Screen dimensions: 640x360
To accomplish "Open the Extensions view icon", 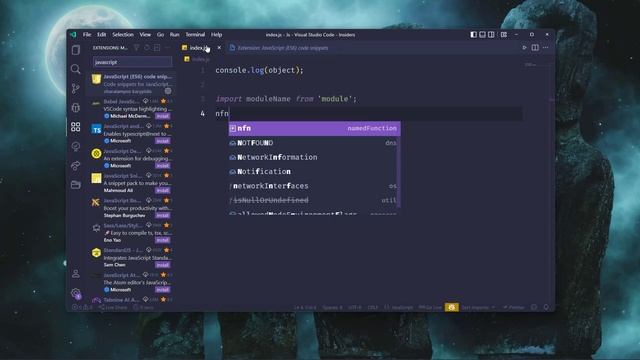I will 76,127.
